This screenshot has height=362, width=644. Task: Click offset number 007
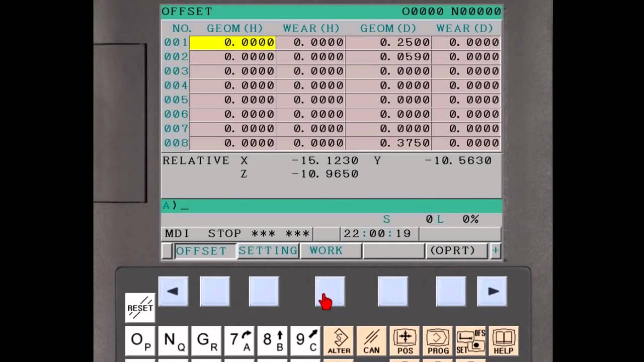pos(176,129)
